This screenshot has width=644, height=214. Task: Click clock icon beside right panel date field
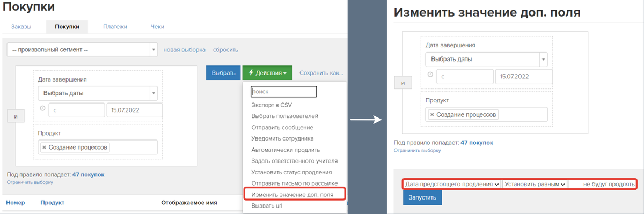tap(430, 75)
